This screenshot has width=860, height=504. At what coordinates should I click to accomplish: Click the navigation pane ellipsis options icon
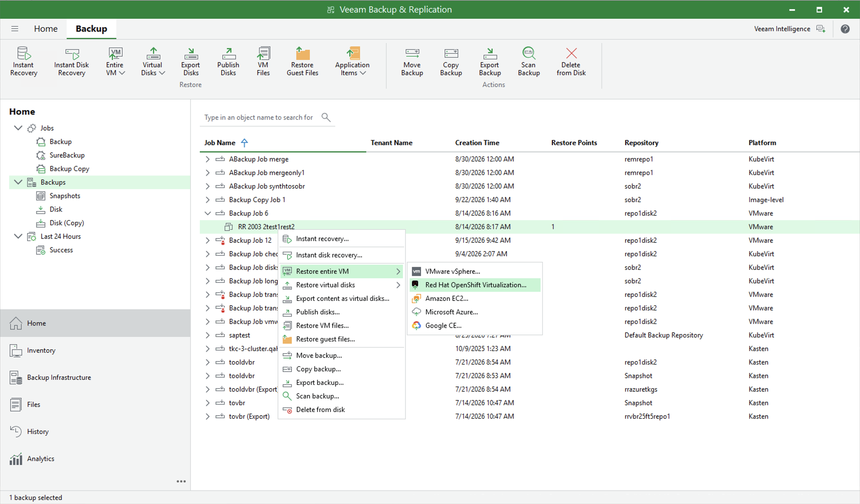181,481
